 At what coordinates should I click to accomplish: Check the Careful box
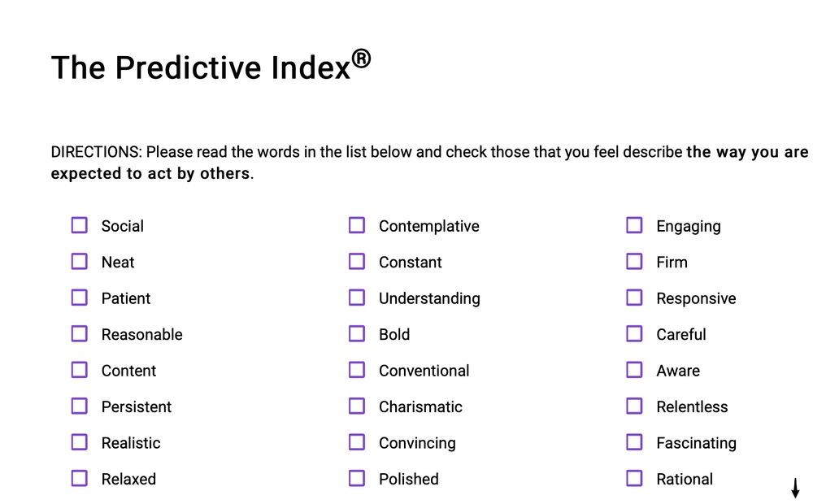click(634, 334)
